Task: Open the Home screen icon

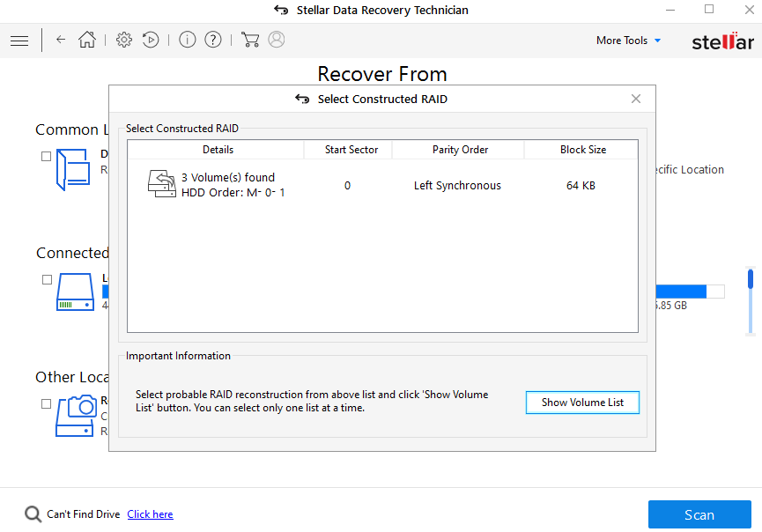Action: (x=87, y=40)
